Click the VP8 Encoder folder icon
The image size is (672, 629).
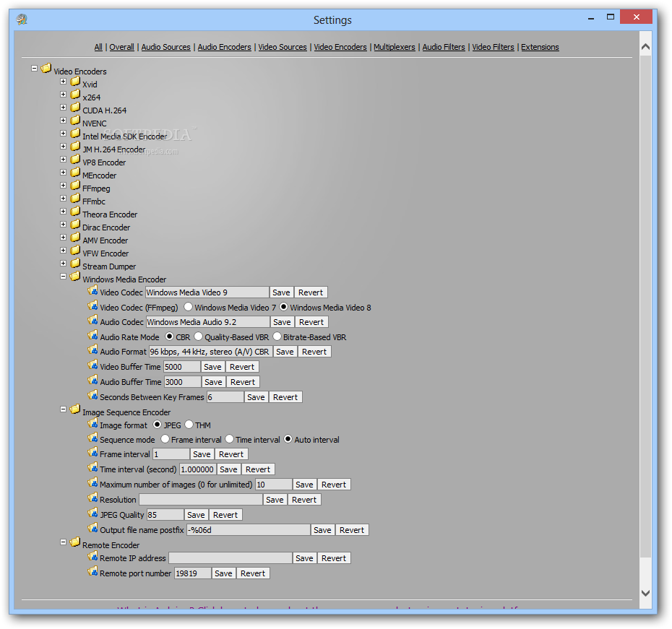(75, 160)
